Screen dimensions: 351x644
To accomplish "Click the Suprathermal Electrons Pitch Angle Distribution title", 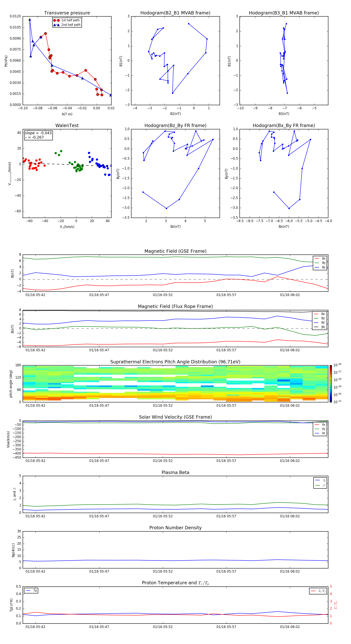I will pos(175,362).
